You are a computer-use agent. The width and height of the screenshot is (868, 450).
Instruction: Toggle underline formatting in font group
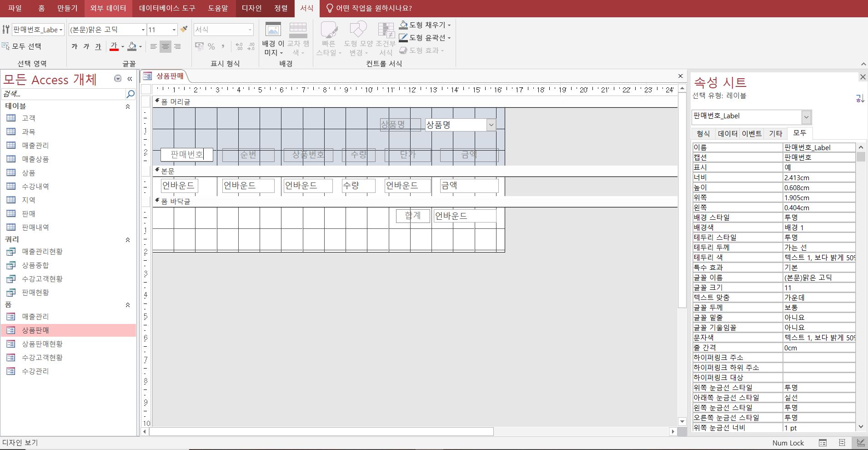98,46
